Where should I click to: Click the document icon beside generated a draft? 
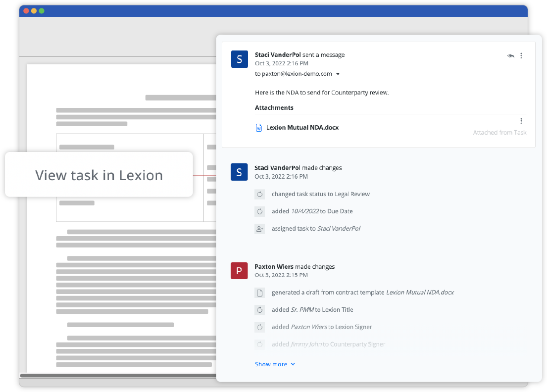tap(260, 293)
